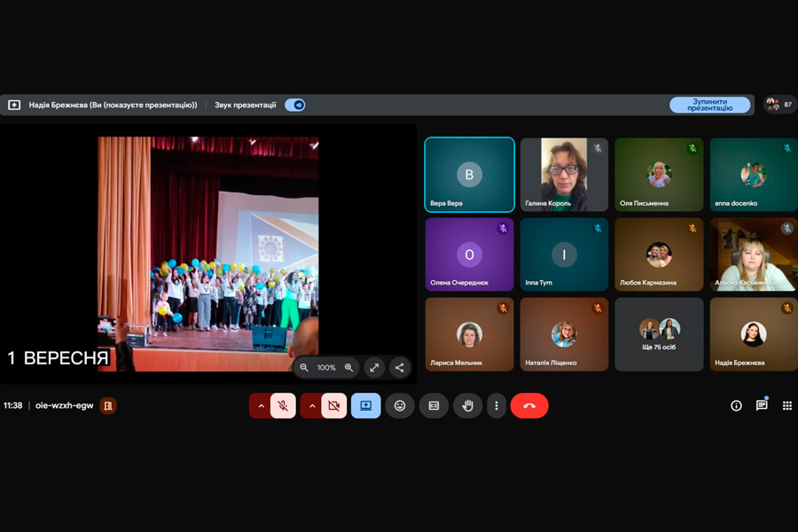Toggle the microphone mute button
The image size is (798, 532).
tap(283, 406)
